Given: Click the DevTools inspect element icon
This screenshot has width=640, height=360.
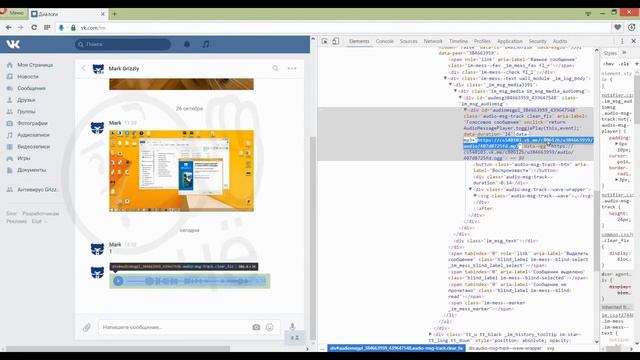Looking at the screenshot, I should pos(324,41).
